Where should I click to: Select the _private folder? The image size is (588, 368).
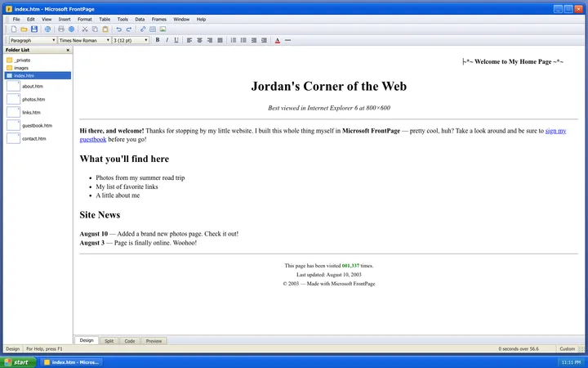18,60
